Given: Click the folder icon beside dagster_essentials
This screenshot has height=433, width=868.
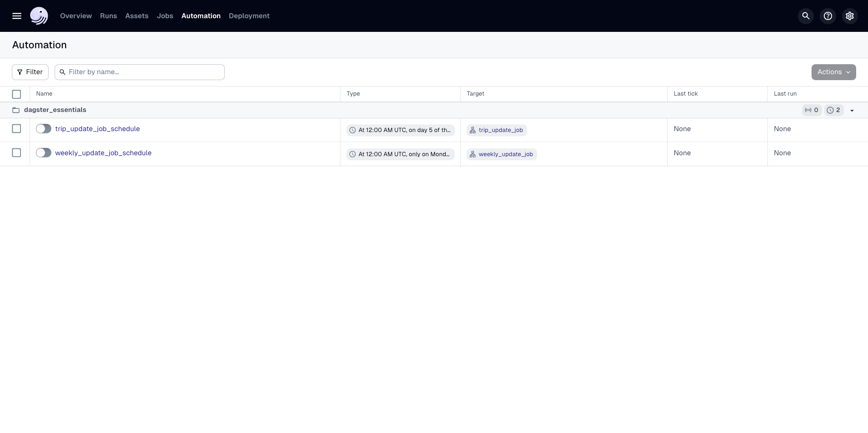Looking at the screenshot, I should tap(16, 110).
